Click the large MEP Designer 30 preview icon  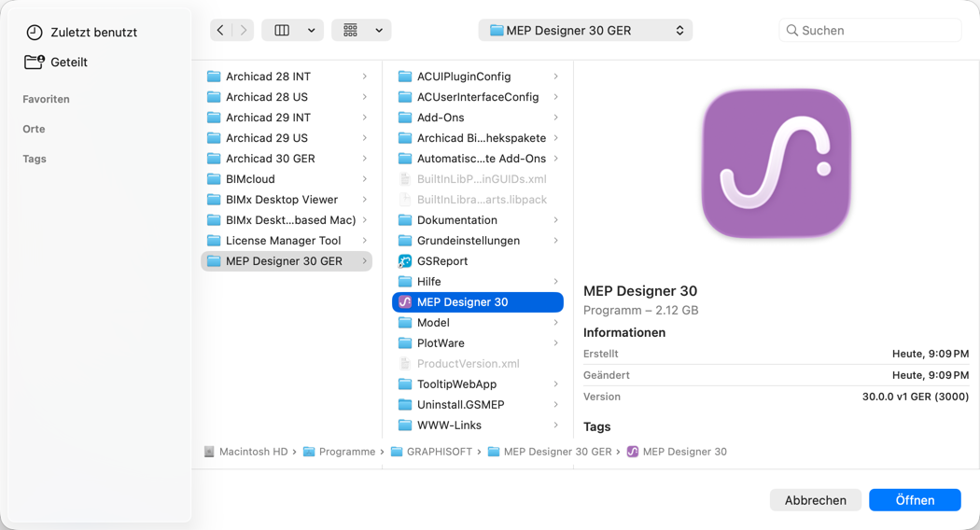(x=777, y=163)
